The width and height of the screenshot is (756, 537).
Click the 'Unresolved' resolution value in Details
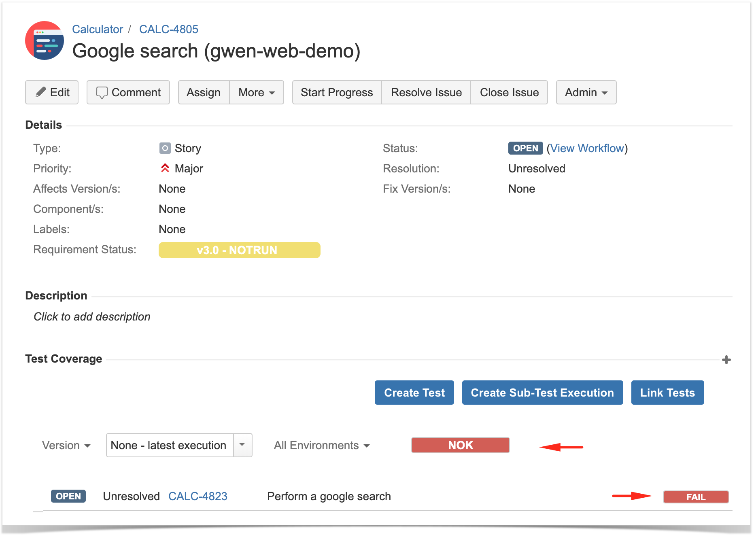[537, 168]
